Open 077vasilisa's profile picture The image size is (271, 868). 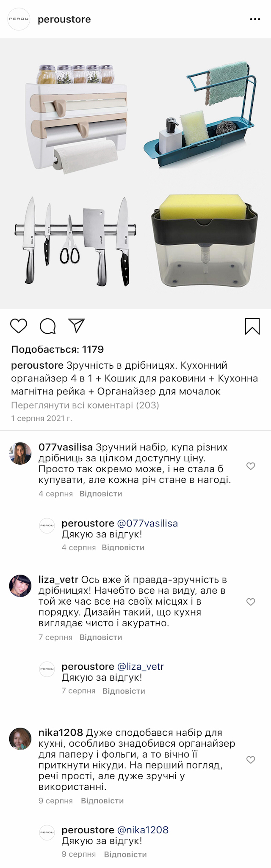point(20,453)
